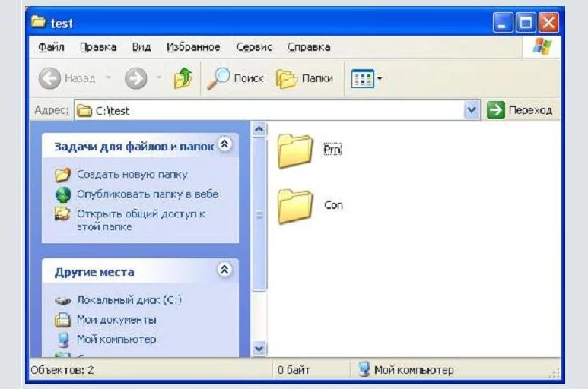588x389 pixels.
Task: Click the Up folder toolbar icon
Action: (183, 78)
